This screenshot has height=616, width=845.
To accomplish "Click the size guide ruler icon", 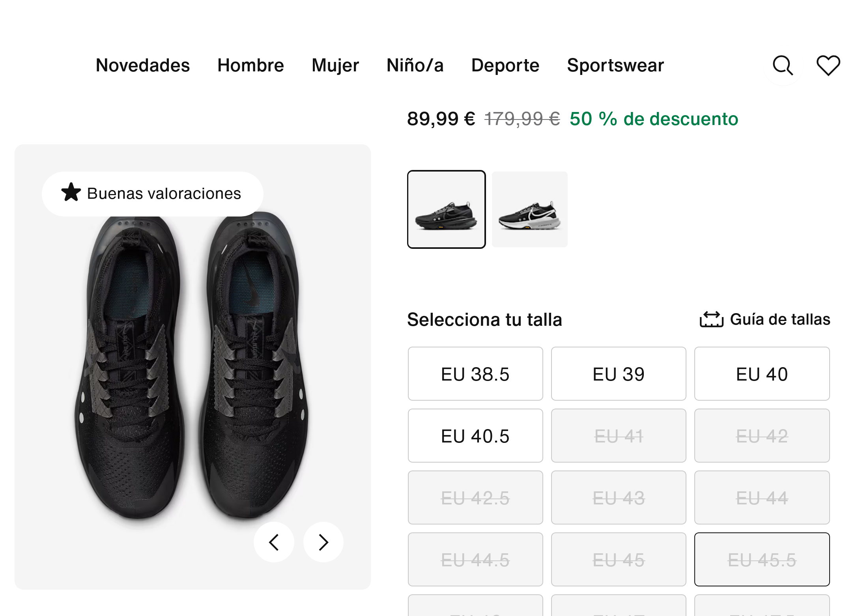I will [x=711, y=319].
